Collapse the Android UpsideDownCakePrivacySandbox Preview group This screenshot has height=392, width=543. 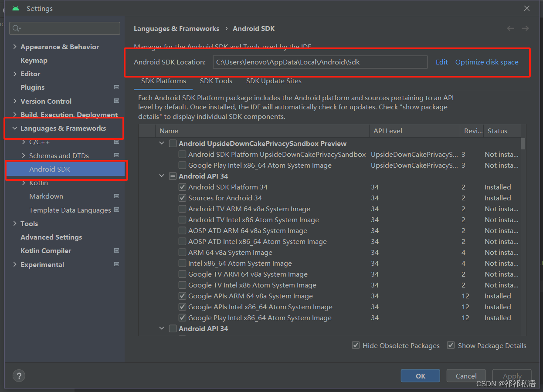(x=162, y=143)
